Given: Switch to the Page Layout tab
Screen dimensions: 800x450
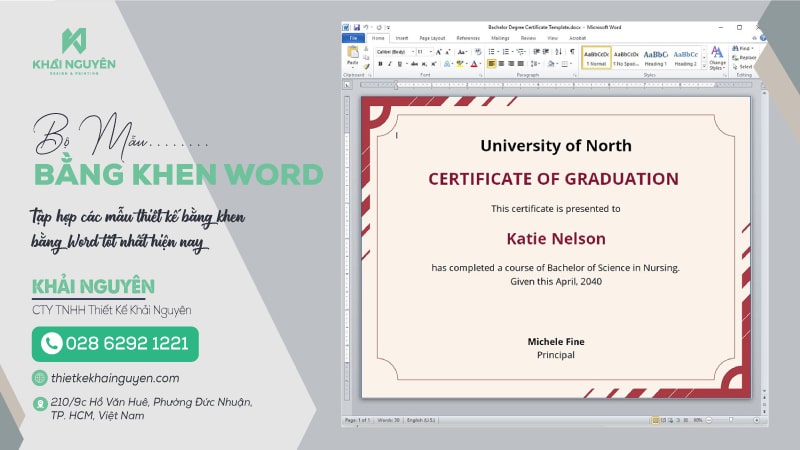Looking at the screenshot, I should [x=432, y=38].
